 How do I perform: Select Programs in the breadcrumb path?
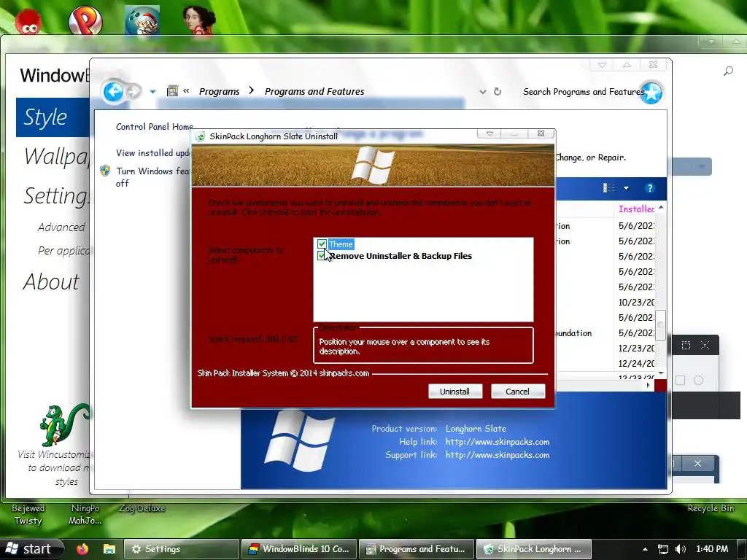[219, 91]
